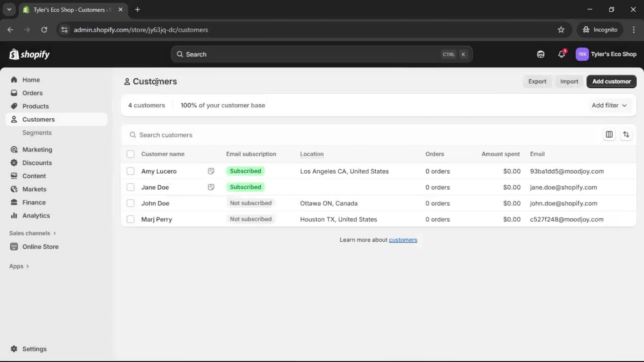Select all customers via header checkbox
Viewport: 644px width, 362px height.
click(x=130, y=154)
